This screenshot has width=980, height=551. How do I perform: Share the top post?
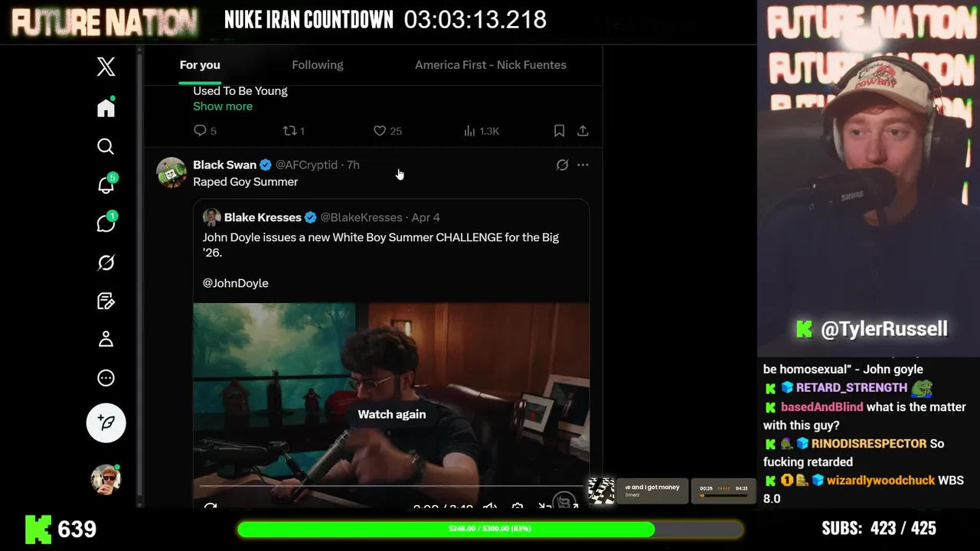click(x=583, y=131)
